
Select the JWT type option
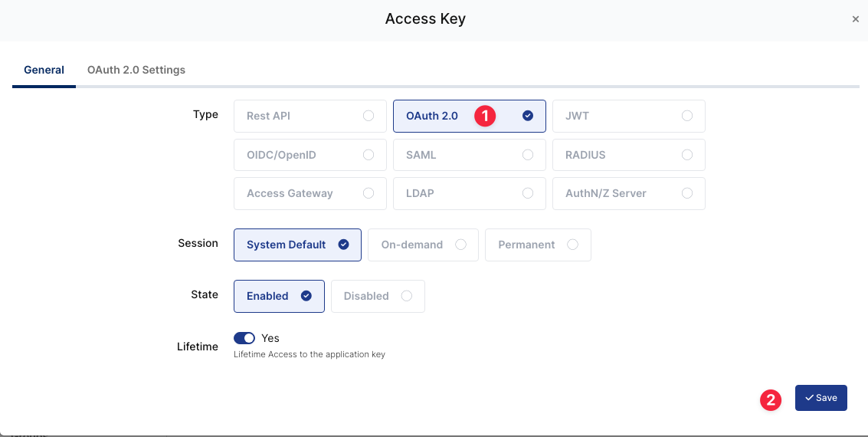[x=628, y=116]
